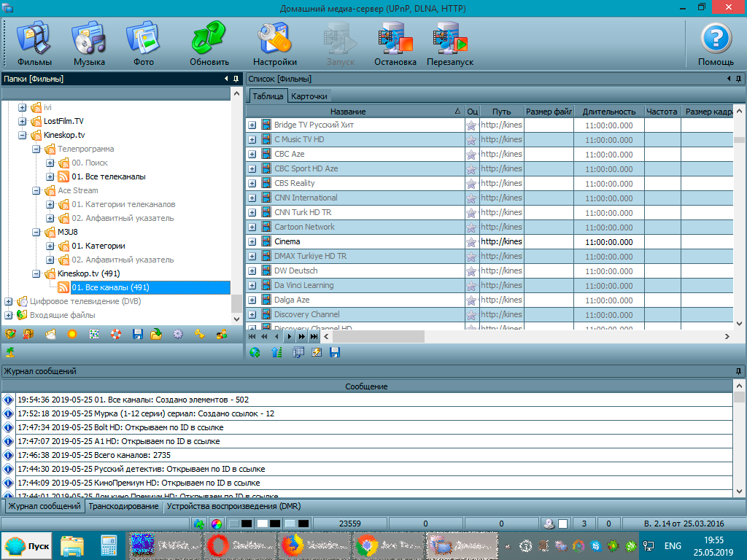Sort the list by the Название column header
This screenshot has width=747, height=560.
[348, 112]
